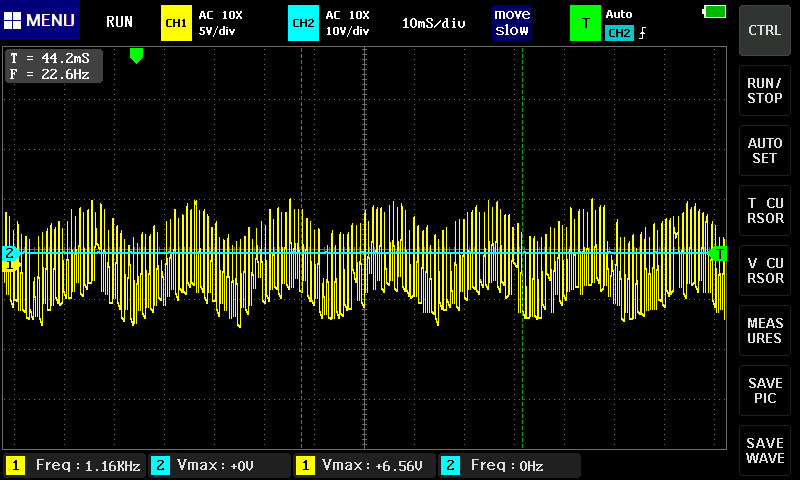Save screenshot with SAVE PIC

coord(765,390)
